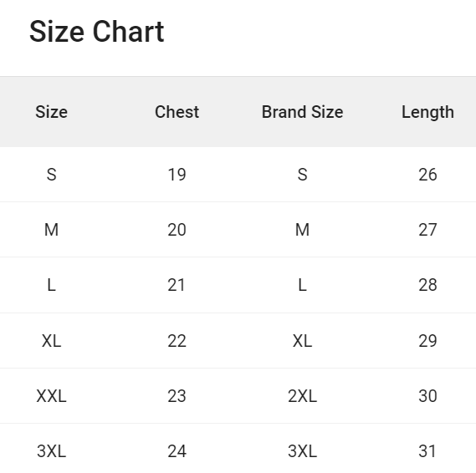
Task: Click chest value 24 for 3XL
Action: point(177,451)
